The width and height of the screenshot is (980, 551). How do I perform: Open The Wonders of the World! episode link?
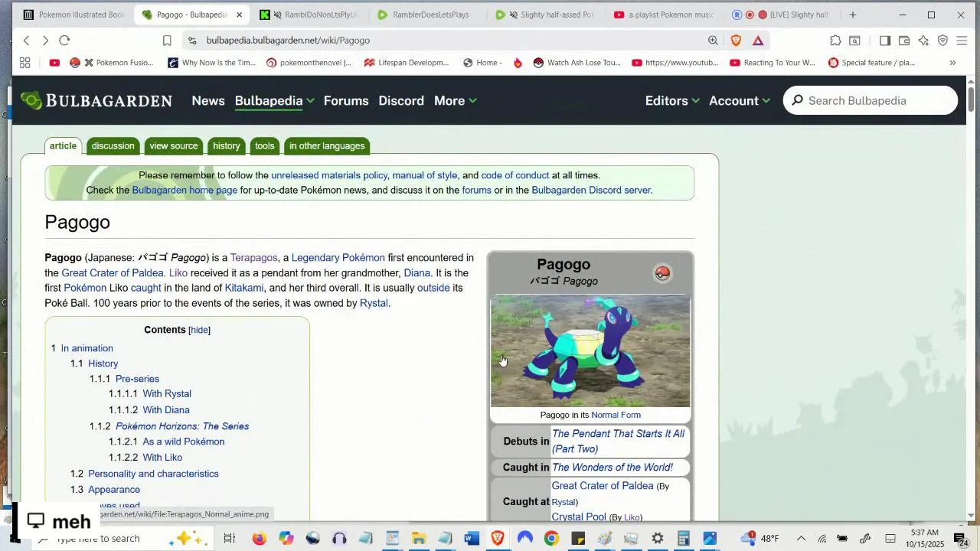point(612,468)
